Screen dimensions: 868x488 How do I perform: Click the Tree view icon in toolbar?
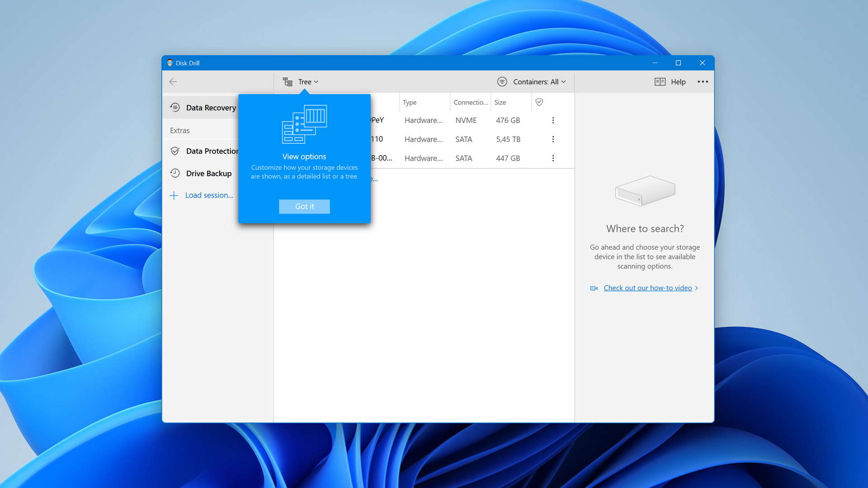(288, 82)
